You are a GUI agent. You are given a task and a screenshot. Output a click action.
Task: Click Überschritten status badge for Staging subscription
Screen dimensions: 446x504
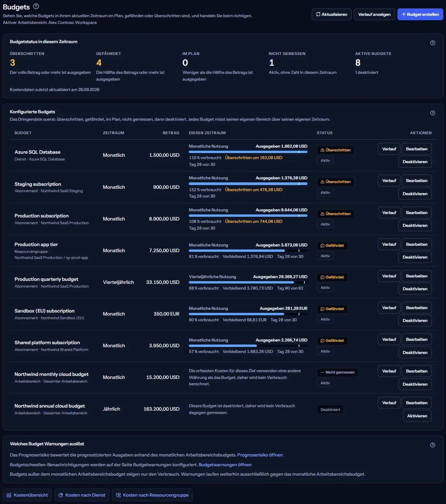[x=335, y=182]
